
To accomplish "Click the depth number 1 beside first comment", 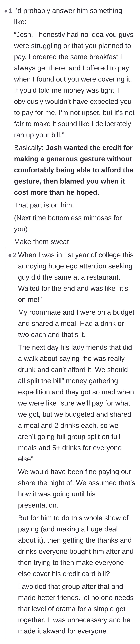I will click(10, 11).
